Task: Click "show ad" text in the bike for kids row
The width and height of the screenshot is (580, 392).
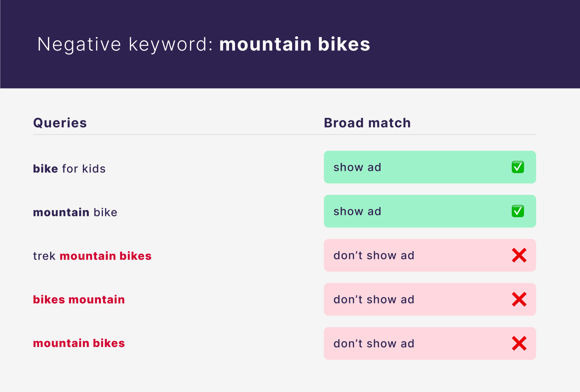Action: tap(357, 167)
